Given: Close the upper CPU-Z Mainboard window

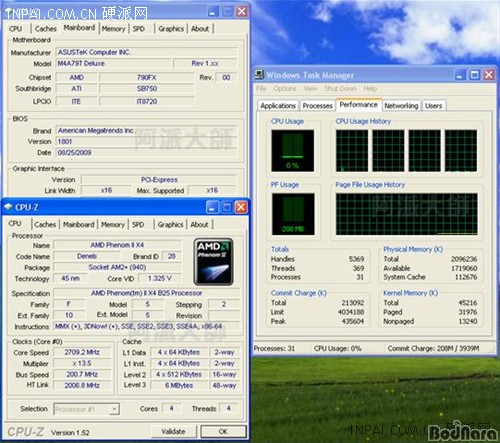Looking at the screenshot, I should point(242,11).
